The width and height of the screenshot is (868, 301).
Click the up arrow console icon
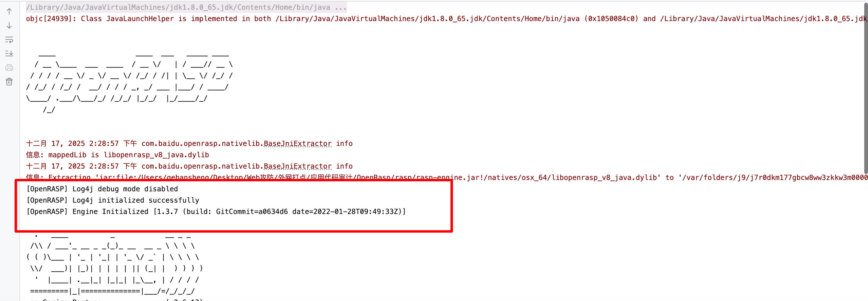coord(9,11)
